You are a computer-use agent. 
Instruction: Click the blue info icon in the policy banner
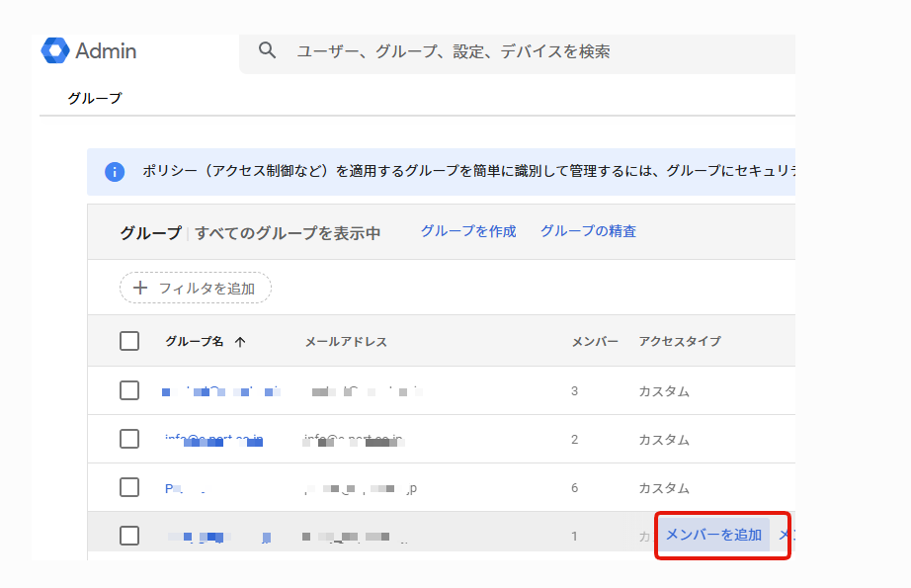pyautogui.click(x=115, y=173)
